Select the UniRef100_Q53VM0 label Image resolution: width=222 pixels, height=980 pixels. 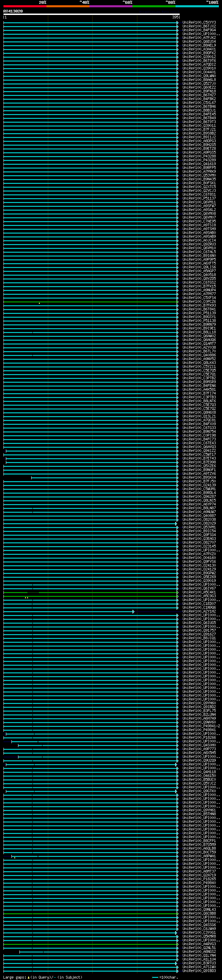[x=199, y=175]
